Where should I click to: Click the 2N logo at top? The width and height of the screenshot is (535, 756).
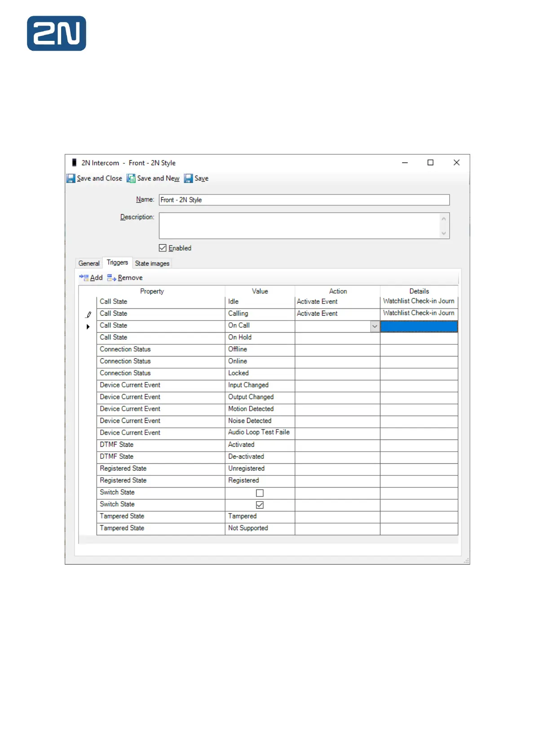click(x=57, y=34)
